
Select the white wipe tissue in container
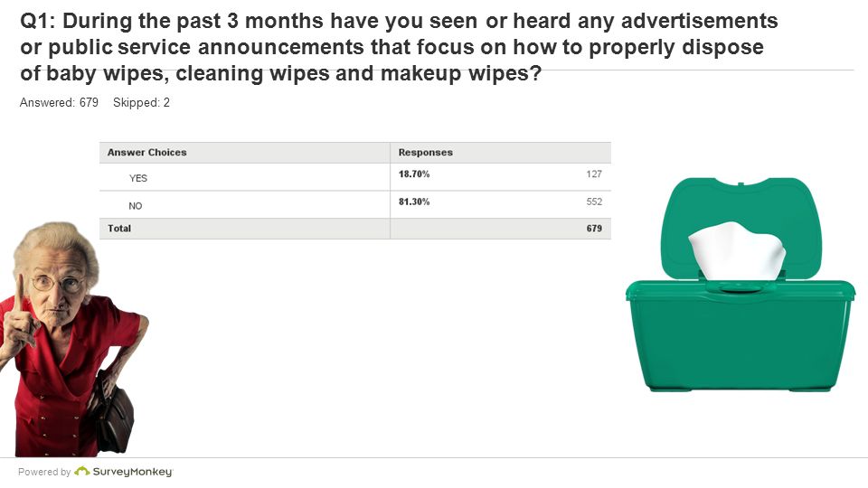point(736,250)
